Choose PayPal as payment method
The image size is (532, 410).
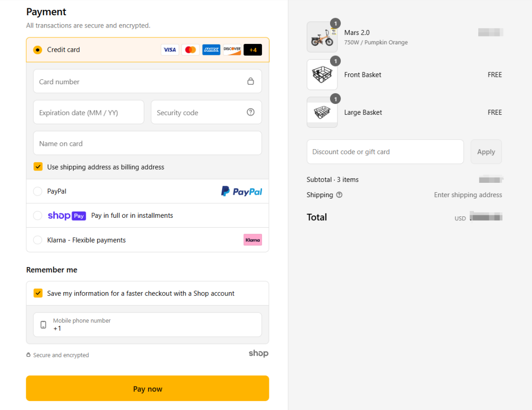coord(37,191)
